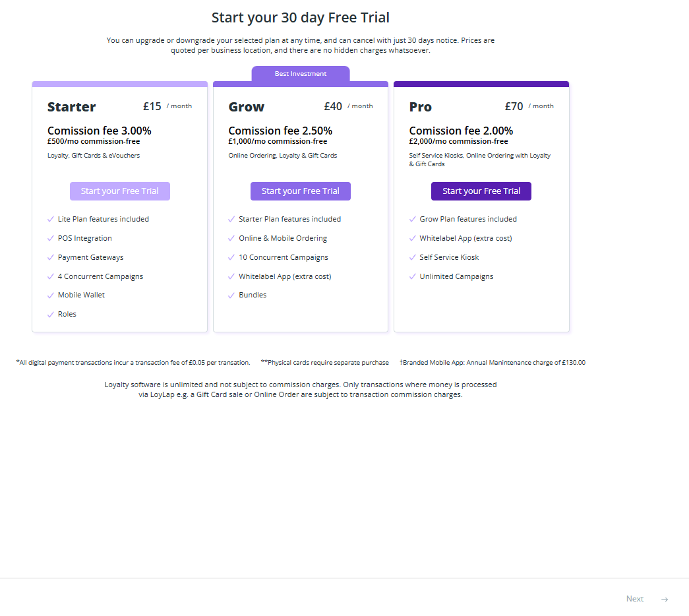This screenshot has width=689, height=616.
Task: Start the Starter plan free trial
Action: 120,191
